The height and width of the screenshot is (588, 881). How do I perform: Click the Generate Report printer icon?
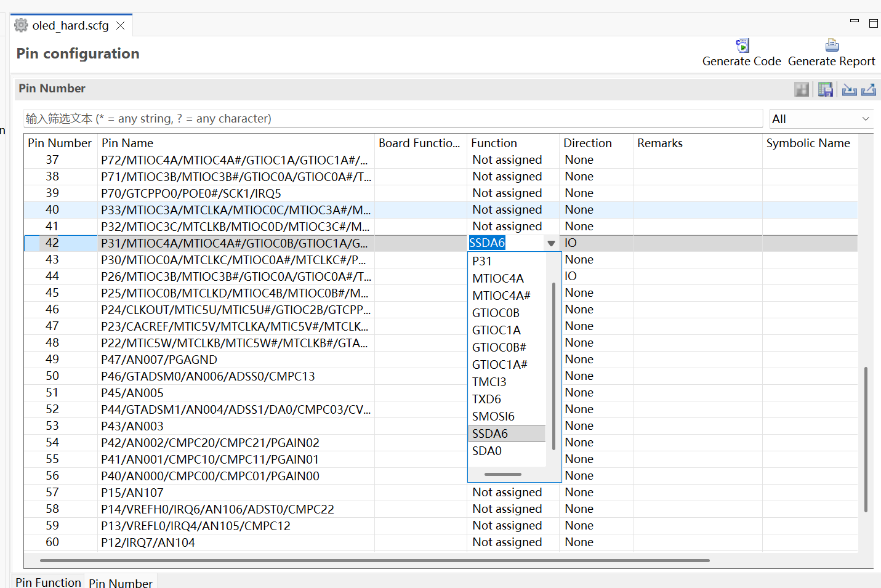[x=832, y=46]
